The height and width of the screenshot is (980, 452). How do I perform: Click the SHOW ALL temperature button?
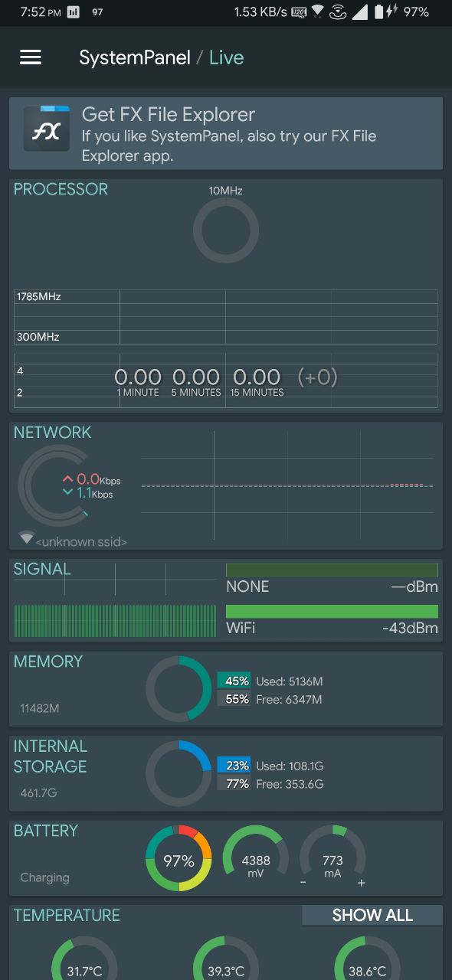click(372, 915)
